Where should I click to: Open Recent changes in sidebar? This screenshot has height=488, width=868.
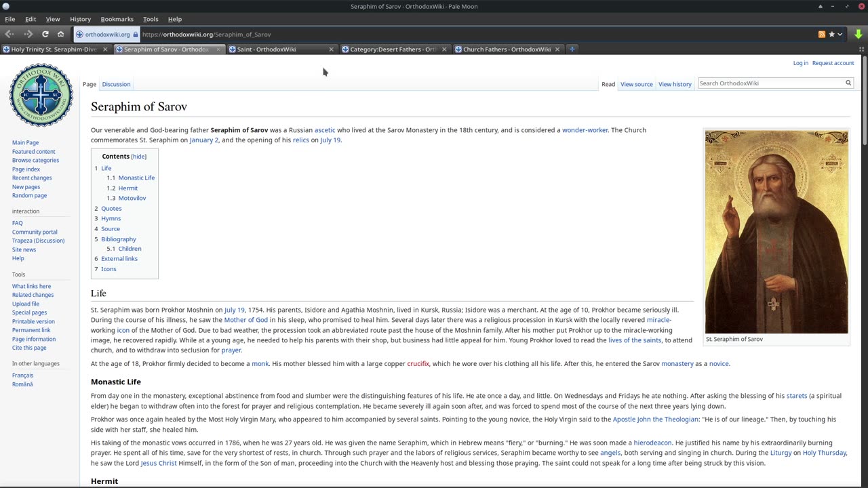[32, 178]
